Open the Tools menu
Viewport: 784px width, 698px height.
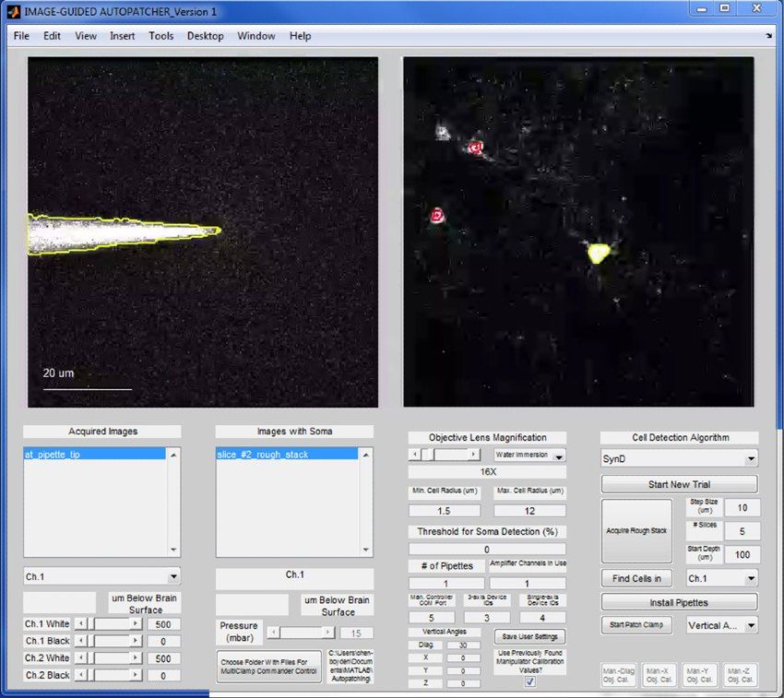pos(161,36)
